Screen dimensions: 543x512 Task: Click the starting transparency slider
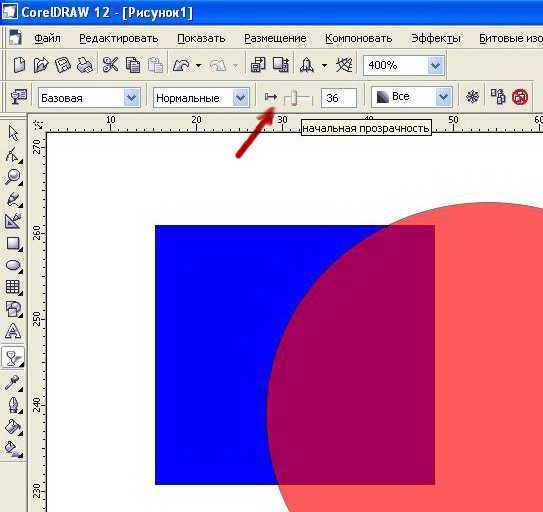(298, 98)
